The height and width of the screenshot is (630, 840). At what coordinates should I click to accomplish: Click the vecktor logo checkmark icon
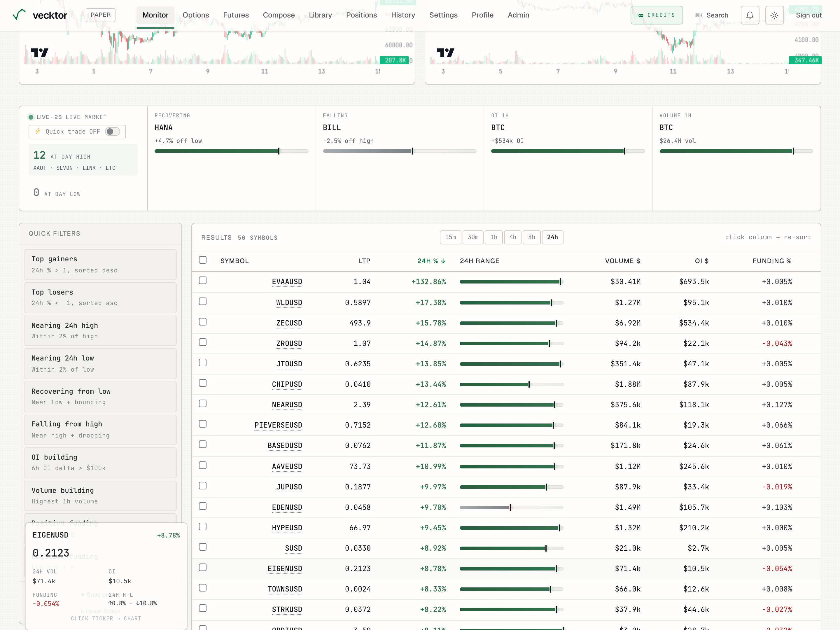click(x=19, y=15)
